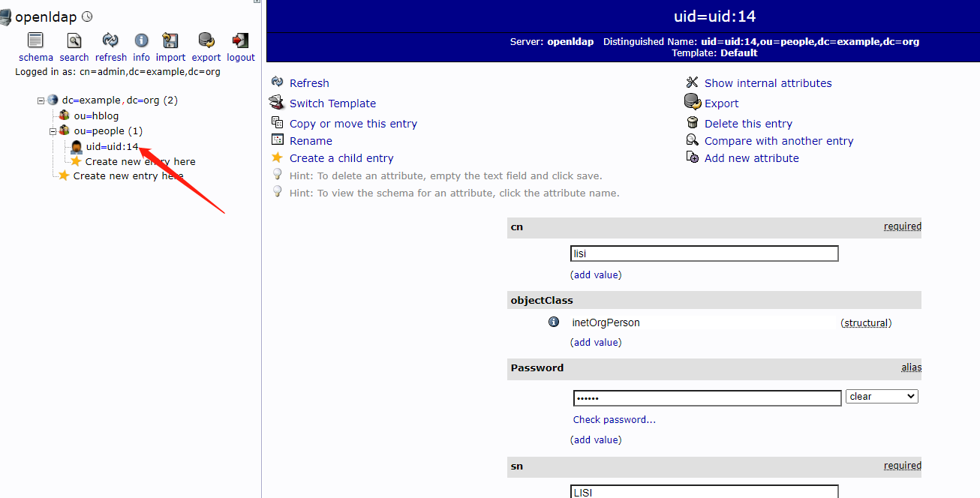Click the star icon beside Create a child entry
Screen dimensions: 980x498
[278, 158]
